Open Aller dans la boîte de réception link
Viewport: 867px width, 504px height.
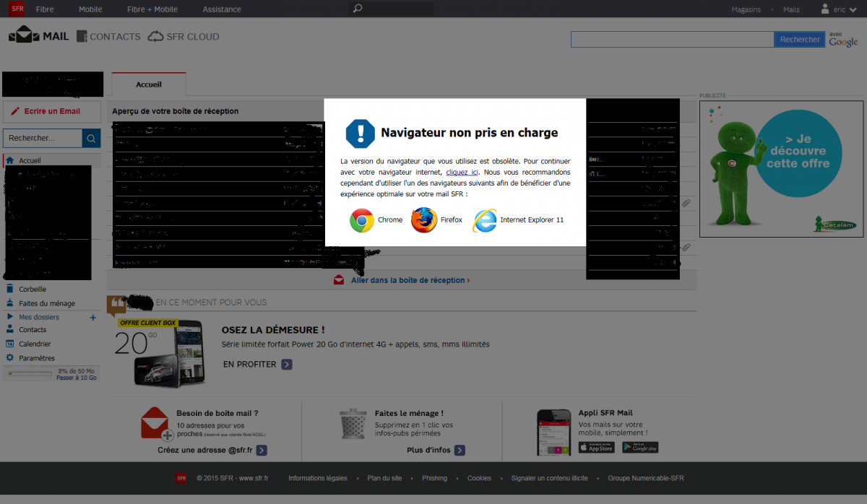point(410,280)
